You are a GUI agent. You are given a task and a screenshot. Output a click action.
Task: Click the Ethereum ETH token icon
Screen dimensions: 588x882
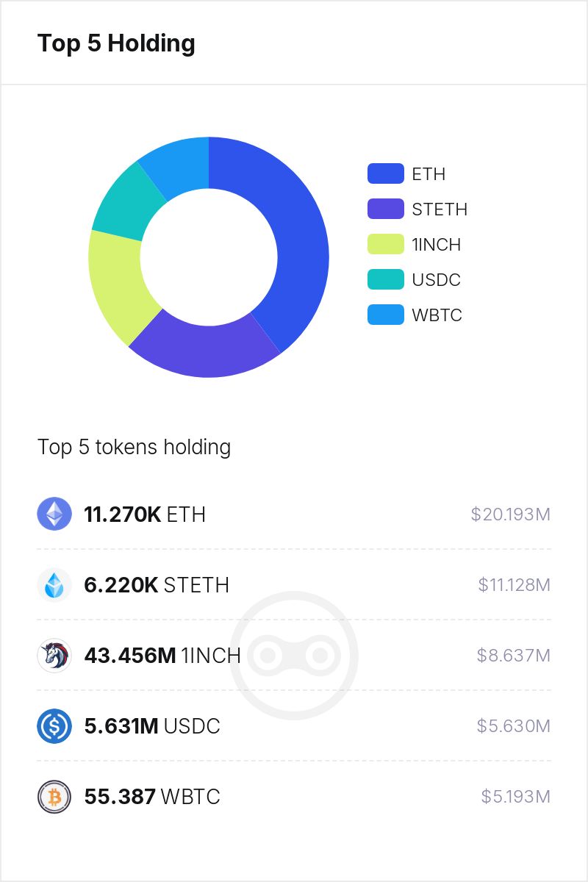54,514
